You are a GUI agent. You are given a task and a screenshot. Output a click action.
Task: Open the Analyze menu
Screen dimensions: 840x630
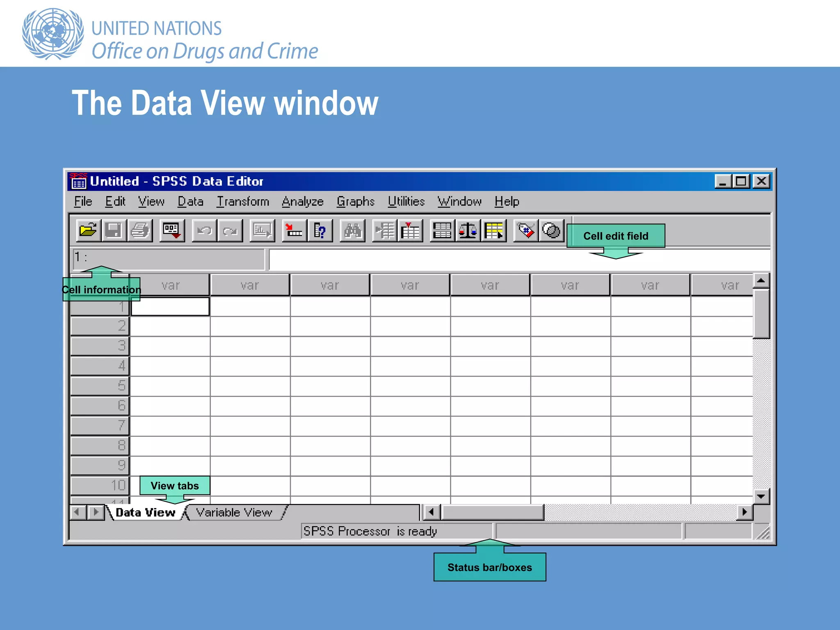click(x=302, y=201)
